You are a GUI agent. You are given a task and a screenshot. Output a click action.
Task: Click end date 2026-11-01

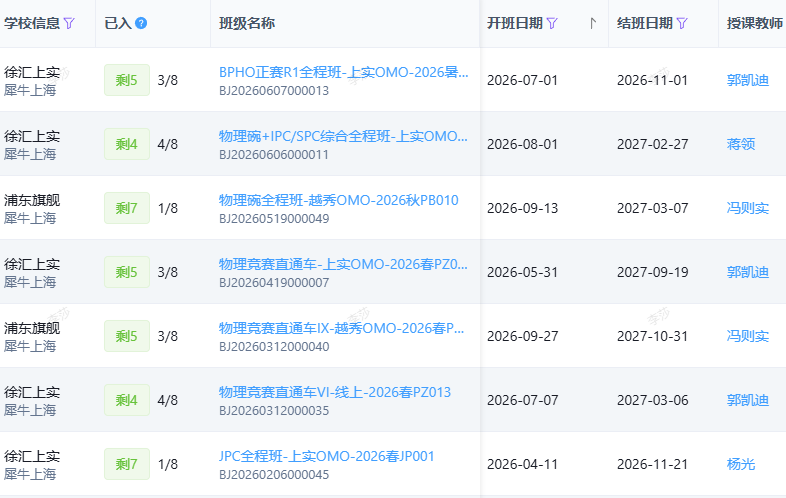[x=653, y=80]
